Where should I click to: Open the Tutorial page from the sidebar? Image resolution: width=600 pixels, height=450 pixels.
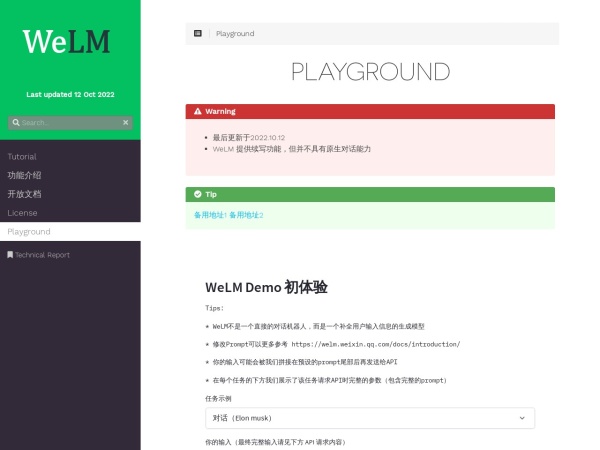pos(22,157)
